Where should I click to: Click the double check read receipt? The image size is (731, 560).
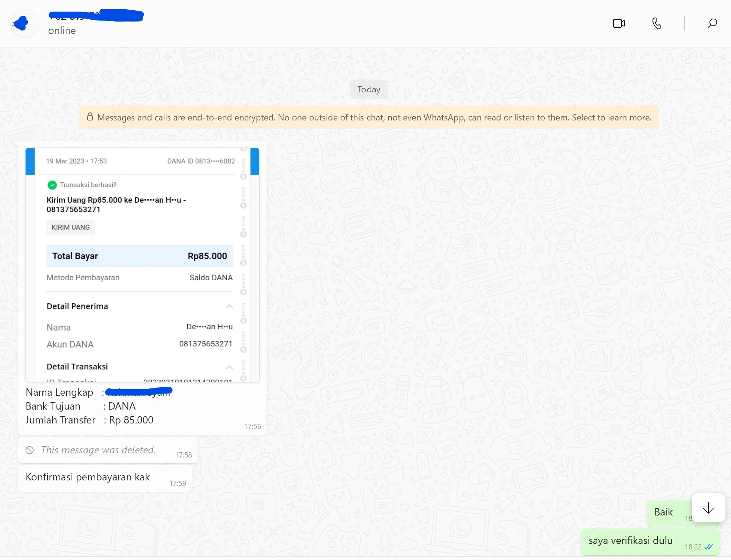(x=708, y=547)
